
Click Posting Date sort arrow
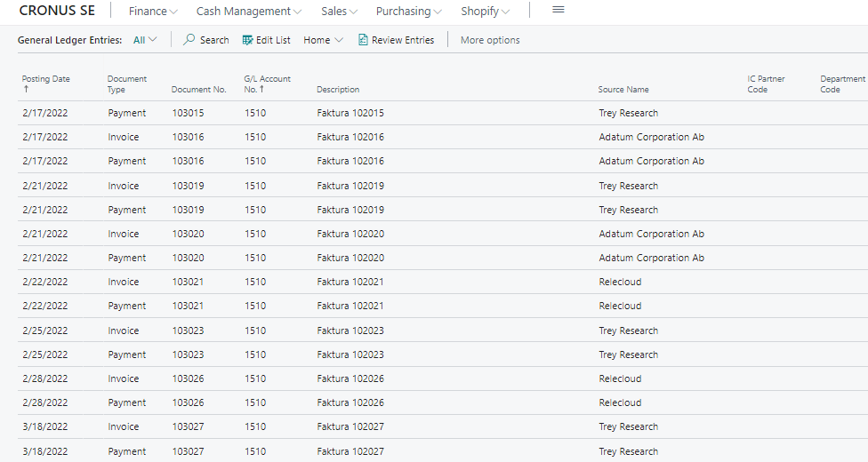(26, 89)
